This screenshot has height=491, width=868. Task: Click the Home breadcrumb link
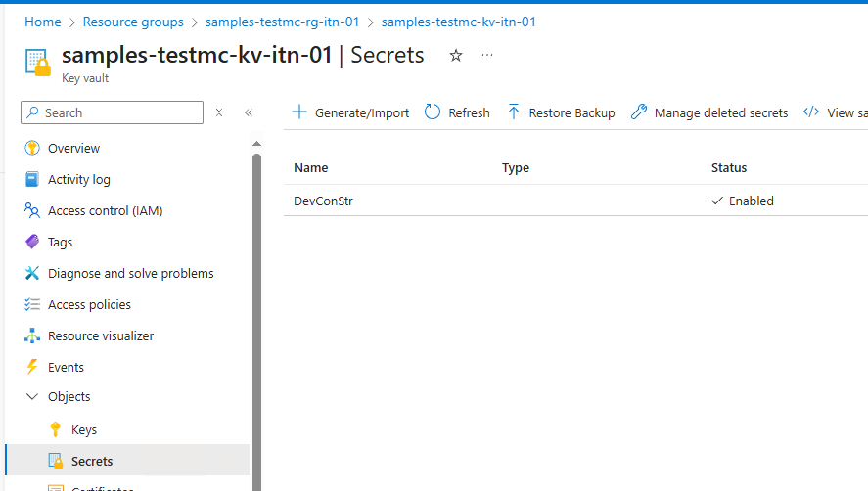(x=42, y=22)
